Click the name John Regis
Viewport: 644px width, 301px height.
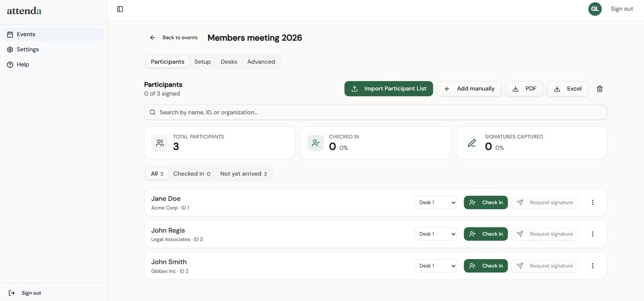click(168, 230)
